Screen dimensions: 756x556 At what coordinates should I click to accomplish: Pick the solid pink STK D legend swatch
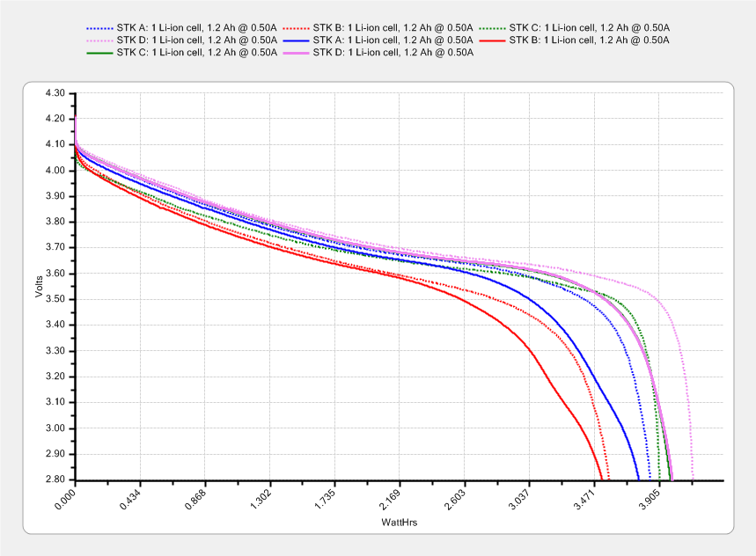tap(296, 52)
